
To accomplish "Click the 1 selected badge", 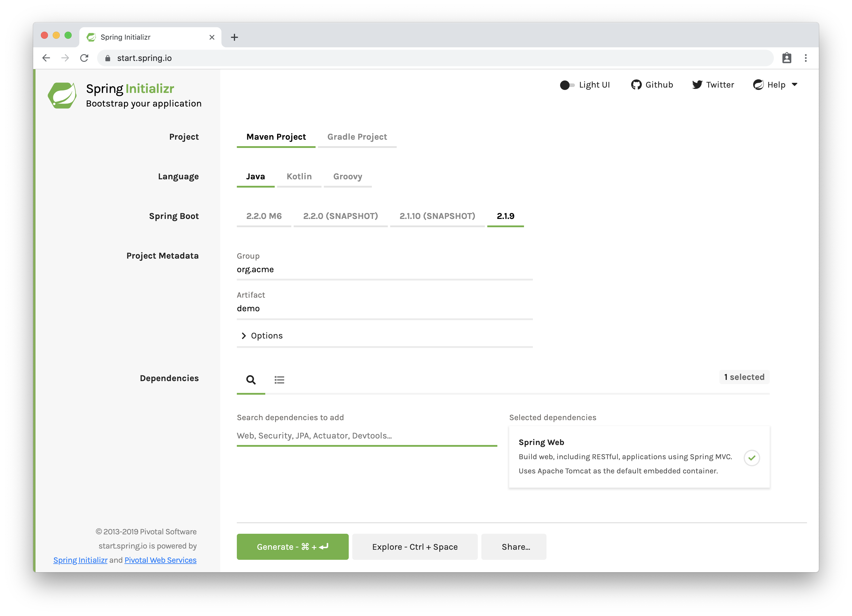I will (x=744, y=377).
